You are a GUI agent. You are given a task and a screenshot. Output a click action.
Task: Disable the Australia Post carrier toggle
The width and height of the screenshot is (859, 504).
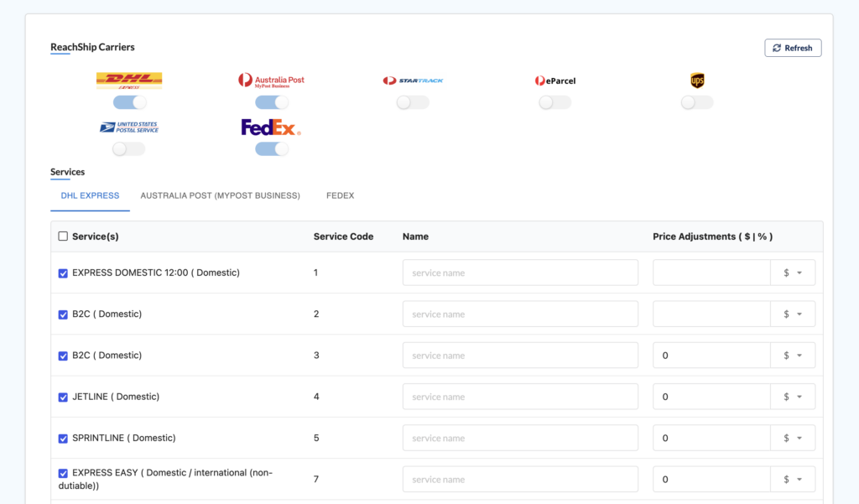(x=272, y=102)
